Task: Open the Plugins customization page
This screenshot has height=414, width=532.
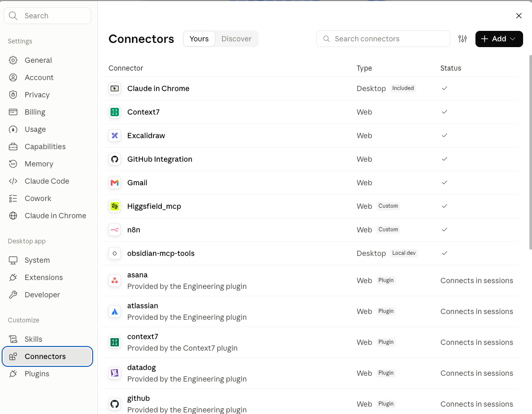Action: click(x=47, y=374)
